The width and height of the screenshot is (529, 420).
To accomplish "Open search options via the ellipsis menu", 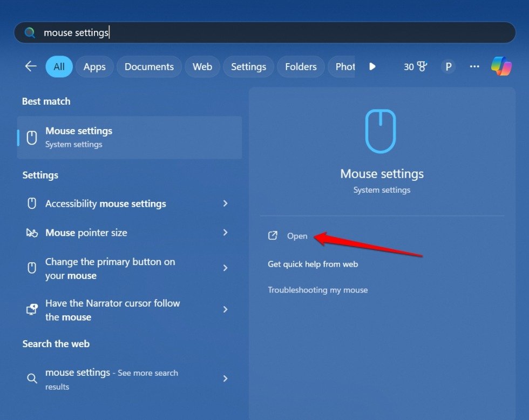I will [x=474, y=66].
